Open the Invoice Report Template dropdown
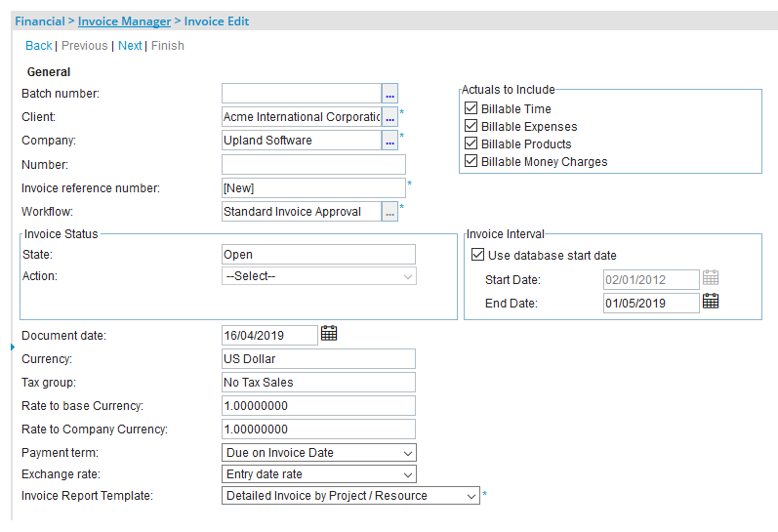 351,496
